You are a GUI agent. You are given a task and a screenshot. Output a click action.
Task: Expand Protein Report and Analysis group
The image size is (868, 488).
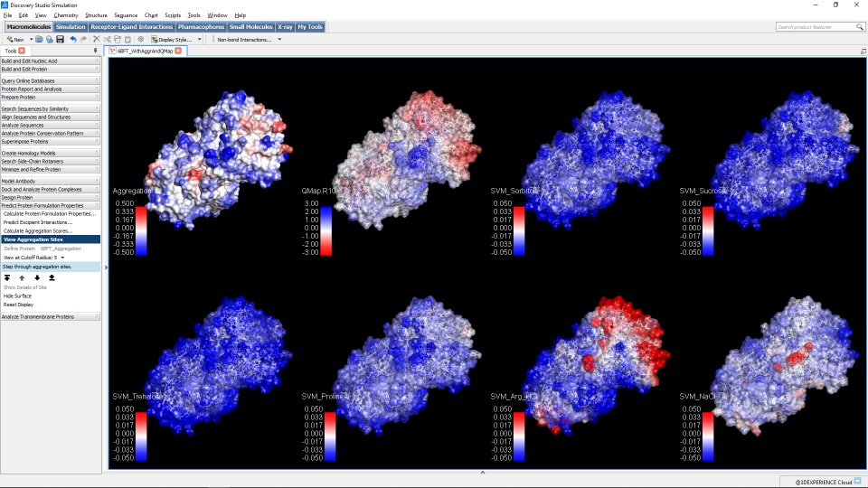tap(50, 89)
